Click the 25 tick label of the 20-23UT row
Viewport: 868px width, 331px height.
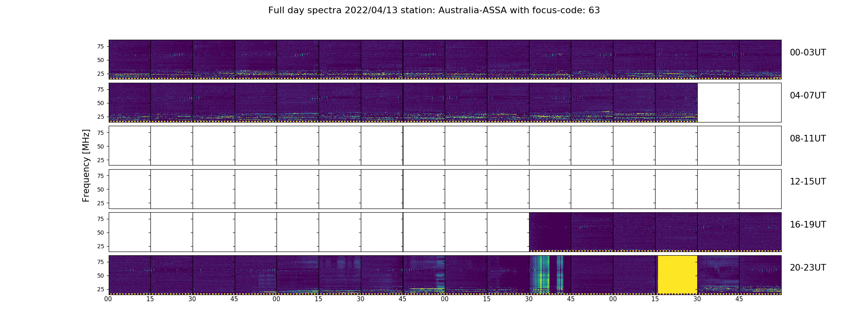tap(100, 290)
